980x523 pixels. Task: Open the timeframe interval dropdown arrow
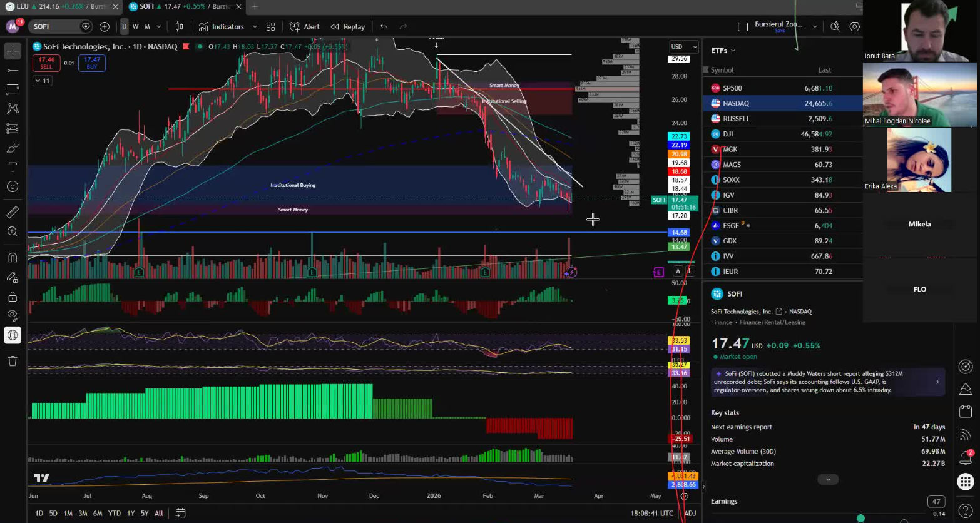point(159,26)
